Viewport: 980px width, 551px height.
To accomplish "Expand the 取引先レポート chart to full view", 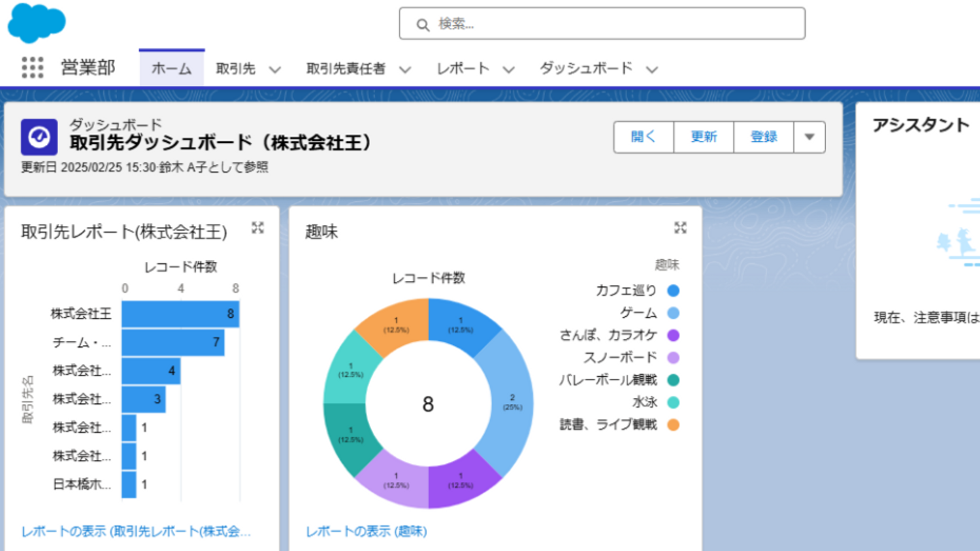I will (x=257, y=228).
